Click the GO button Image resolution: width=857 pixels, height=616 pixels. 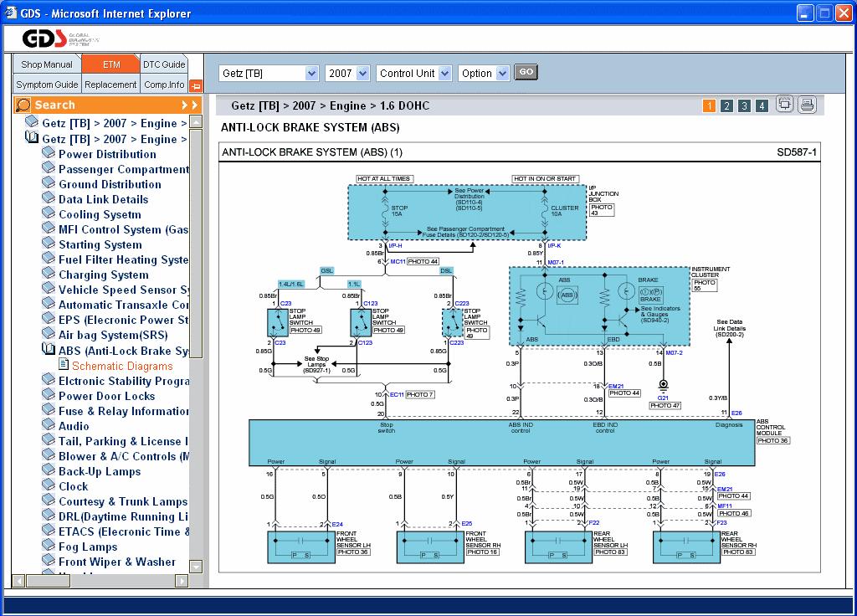pos(526,72)
